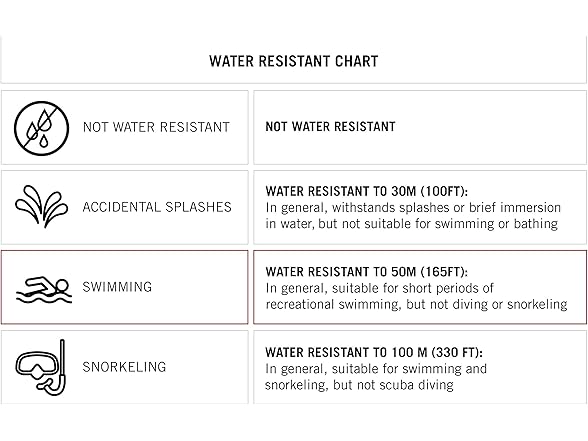Click the swimmer icon

pos(44,290)
